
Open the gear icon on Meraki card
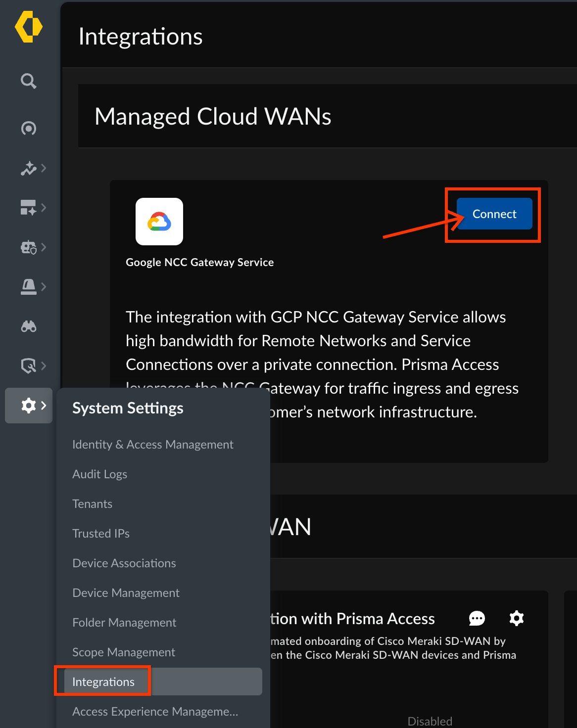pos(517,618)
